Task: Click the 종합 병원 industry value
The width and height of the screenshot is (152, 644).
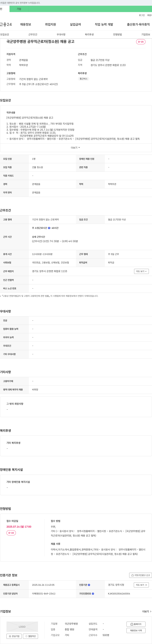Action: point(70,629)
